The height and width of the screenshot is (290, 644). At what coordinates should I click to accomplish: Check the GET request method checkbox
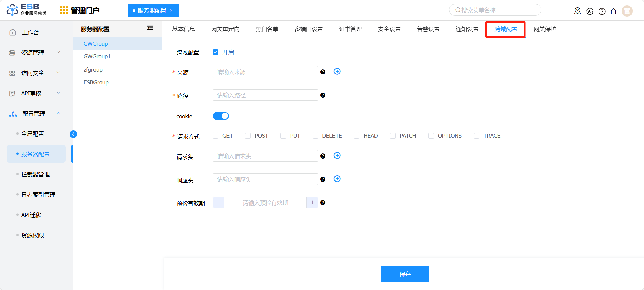216,136
